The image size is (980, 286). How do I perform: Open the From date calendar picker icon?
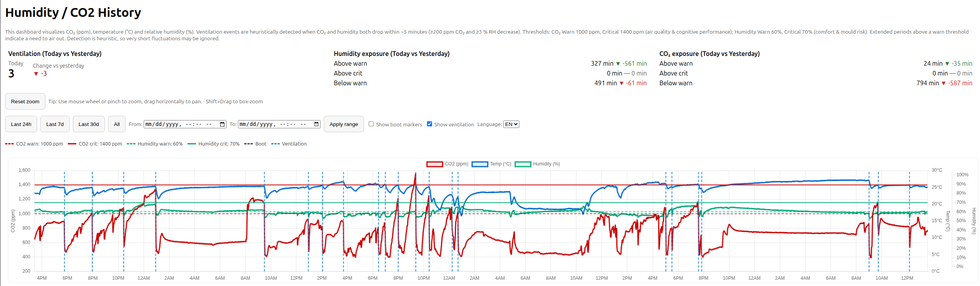point(222,124)
